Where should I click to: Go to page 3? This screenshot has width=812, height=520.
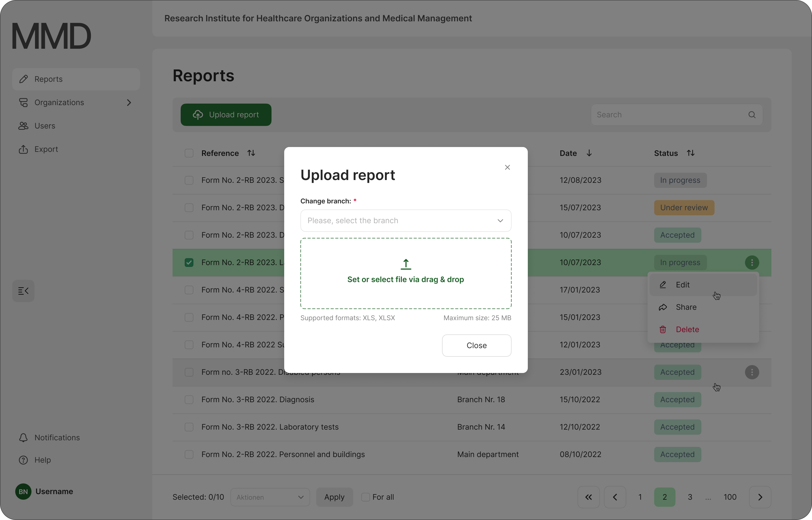[x=690, y=497]
